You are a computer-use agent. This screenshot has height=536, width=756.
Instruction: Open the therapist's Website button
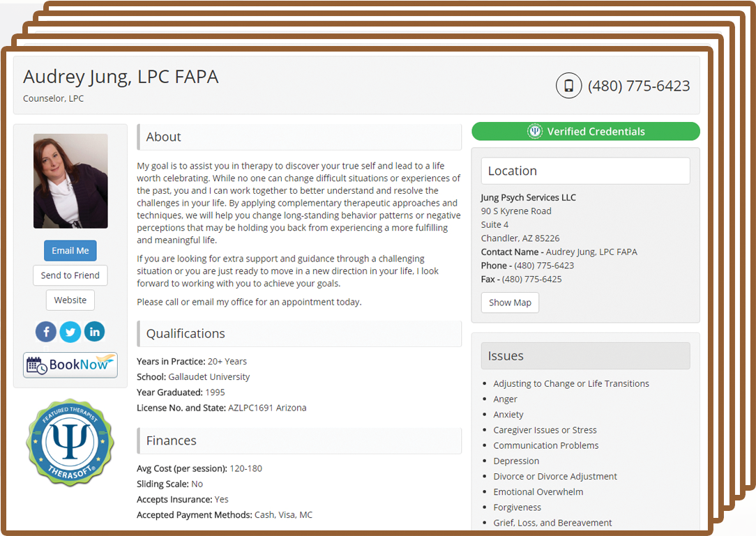(x=70, y=300)
